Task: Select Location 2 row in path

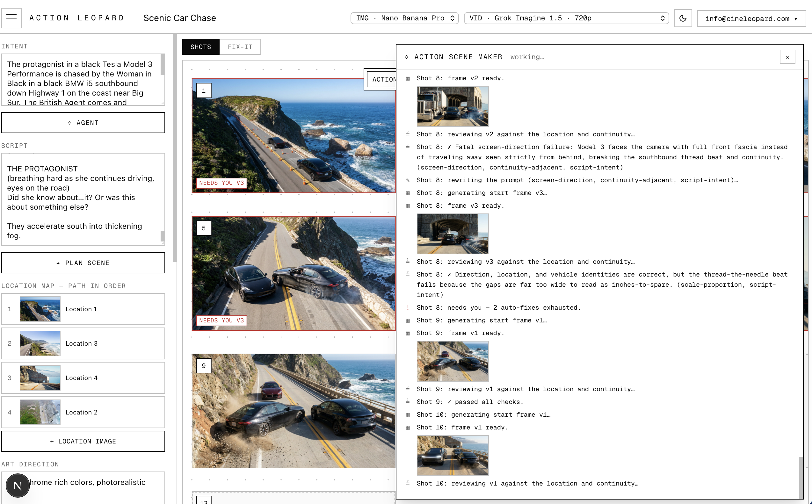Action: [83, 412]
